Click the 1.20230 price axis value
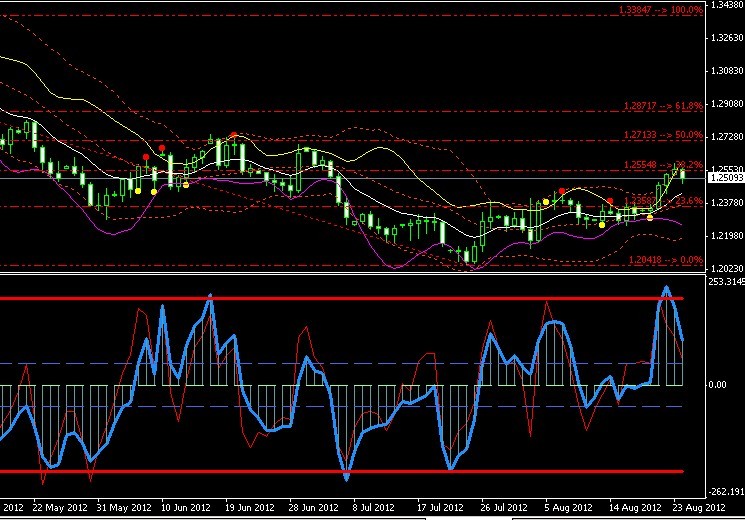 click(727, 269)
